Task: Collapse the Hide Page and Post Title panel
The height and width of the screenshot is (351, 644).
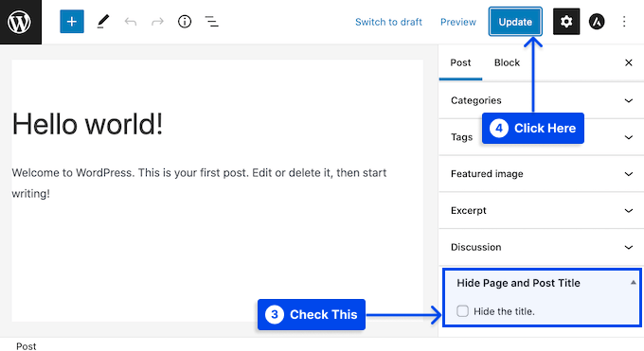Action: click(633, 283)
